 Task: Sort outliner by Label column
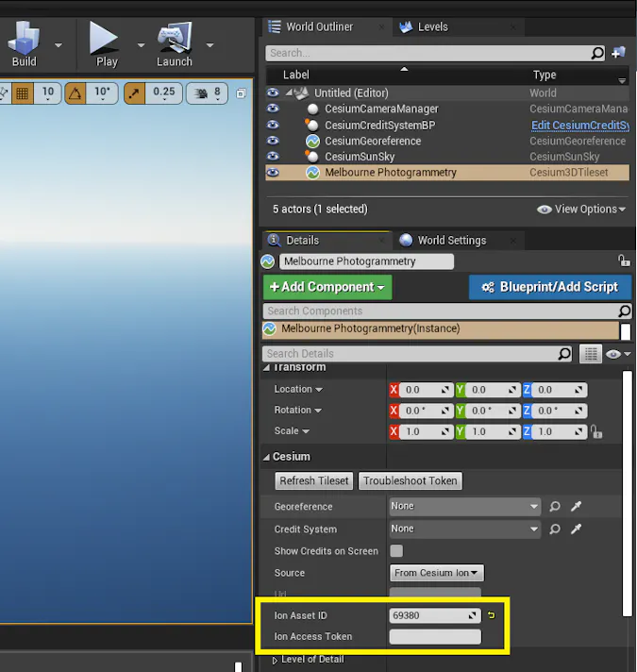[x=295, y=75]
